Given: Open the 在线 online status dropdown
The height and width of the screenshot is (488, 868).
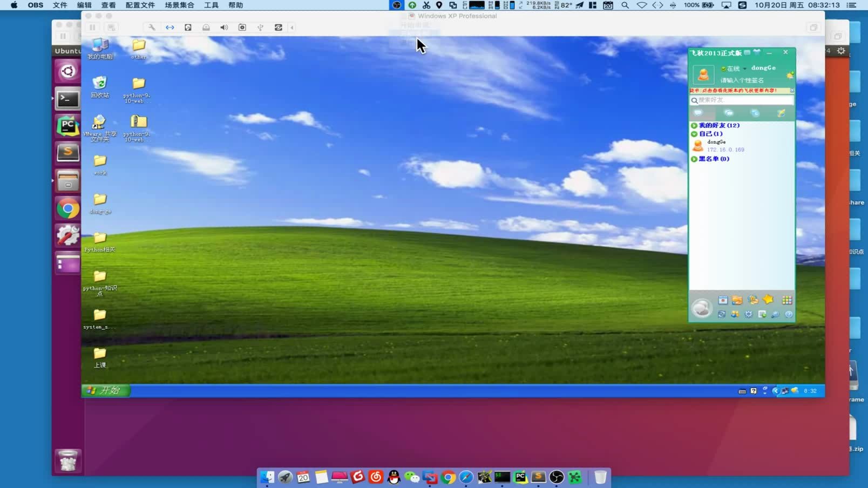Looking at the screenshot, I should click(x=735, y=69).
